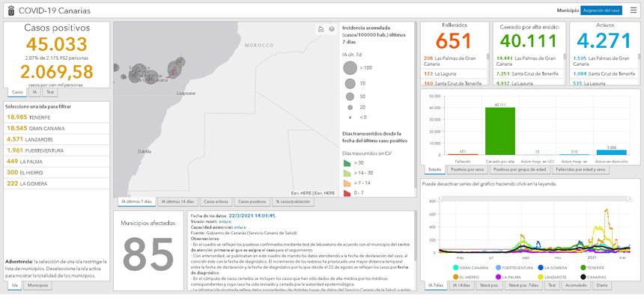The width and height of the screenshot is (644, 300).
Task: Click the map home extent icon
Action: (320, 29)
